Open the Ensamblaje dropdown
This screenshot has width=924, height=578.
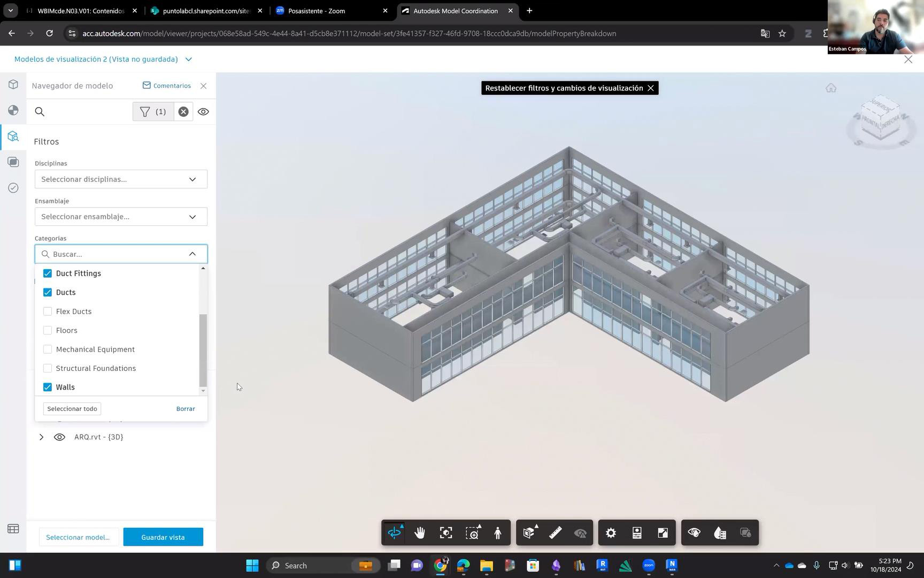tap(121, 217)
